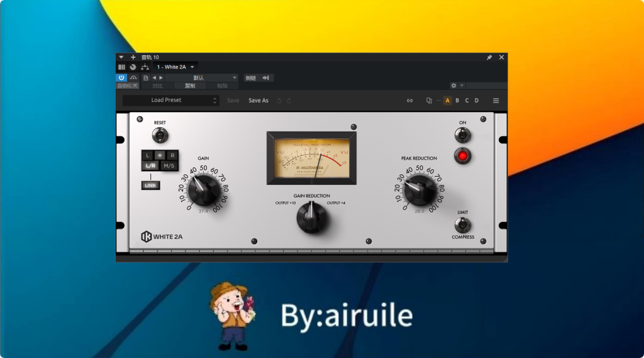Open the 默认 preset dropdown
This screenshot has width=644, height=358.
click(201, 77)
